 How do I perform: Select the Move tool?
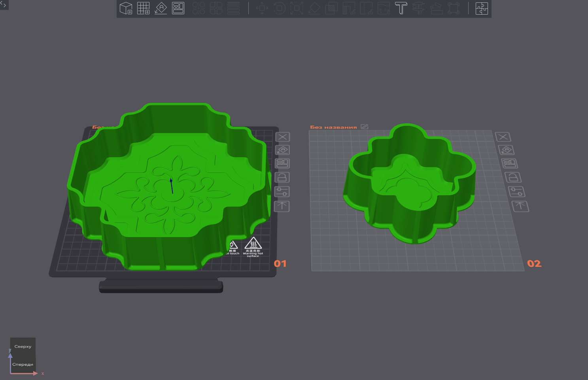click(262, 8)
